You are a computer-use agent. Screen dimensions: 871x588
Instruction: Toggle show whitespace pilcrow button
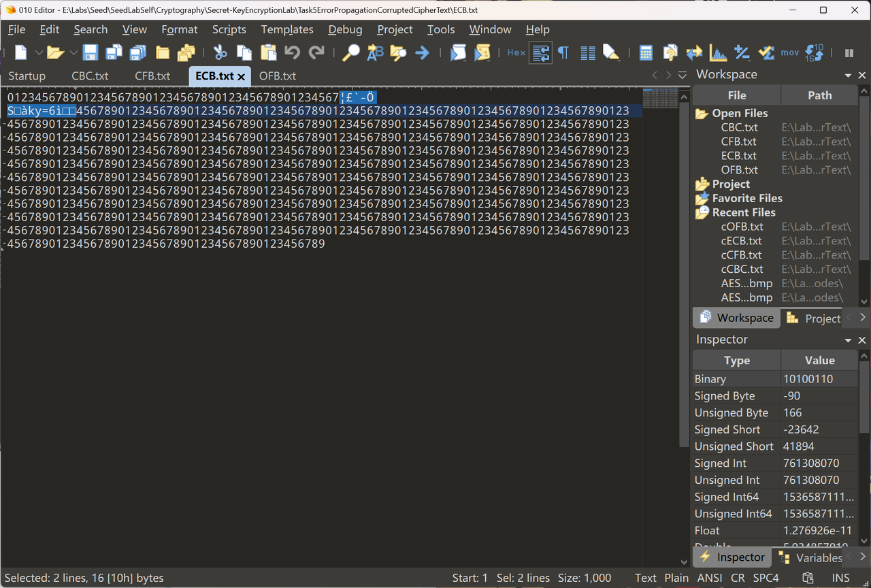pos(563,52)
